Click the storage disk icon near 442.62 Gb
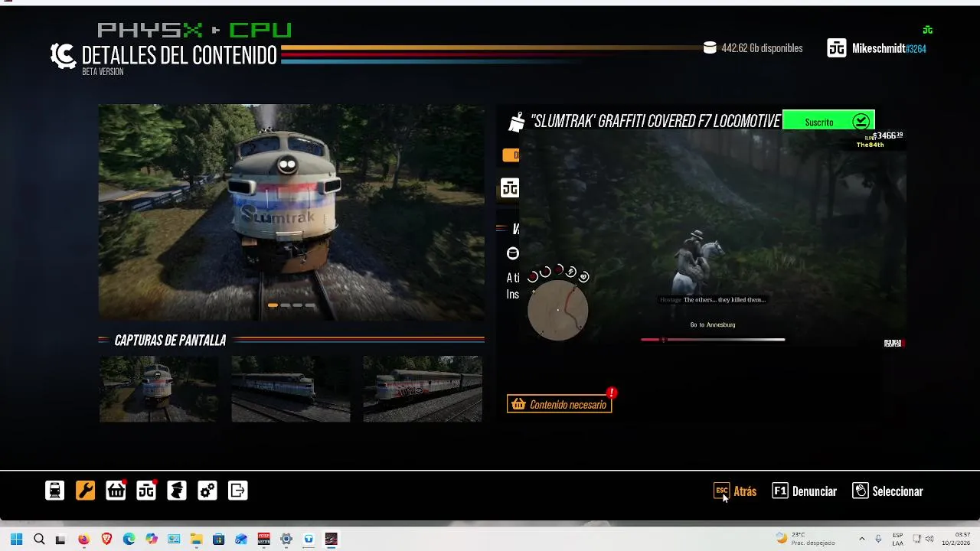 (x=710, y=48)
